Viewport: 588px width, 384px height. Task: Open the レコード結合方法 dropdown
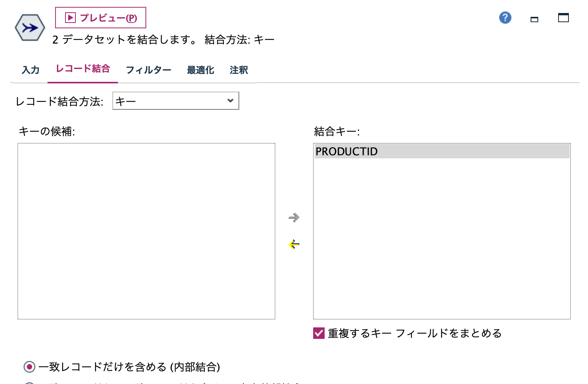tap(175, 101)
